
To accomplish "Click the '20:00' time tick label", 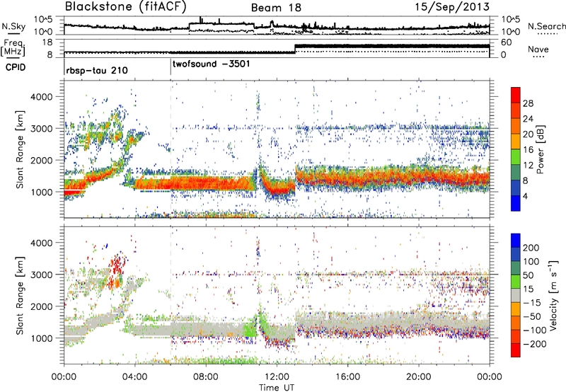I will (418, 377).
